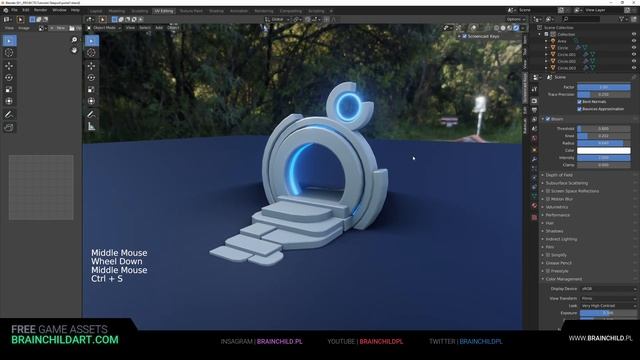This screenshot has height=360, width=640.
Task: Hide the Area light with its eye icon
Action: point(634,41)
